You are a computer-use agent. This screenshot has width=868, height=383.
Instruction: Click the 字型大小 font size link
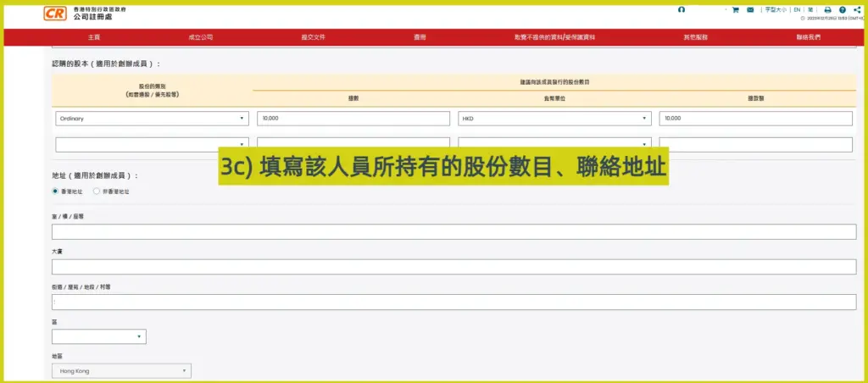tap(775, 10)
